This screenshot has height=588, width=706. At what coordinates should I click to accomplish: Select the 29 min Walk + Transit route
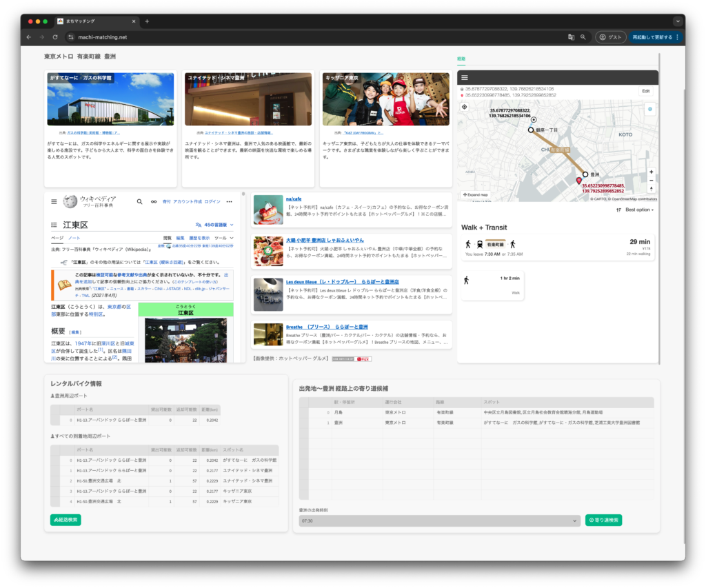(x=557, y=247)
